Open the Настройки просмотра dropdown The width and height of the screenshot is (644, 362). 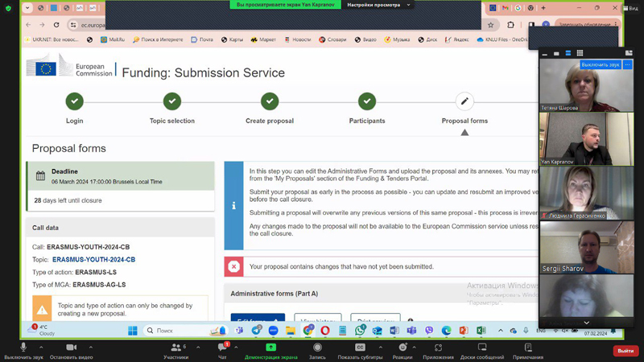(378, 5)
